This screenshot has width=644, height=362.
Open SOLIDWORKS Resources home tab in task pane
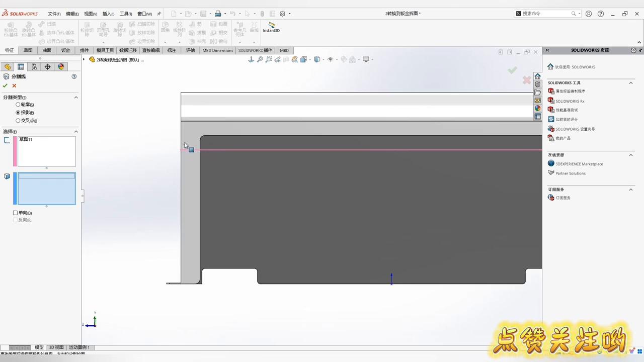537,76
